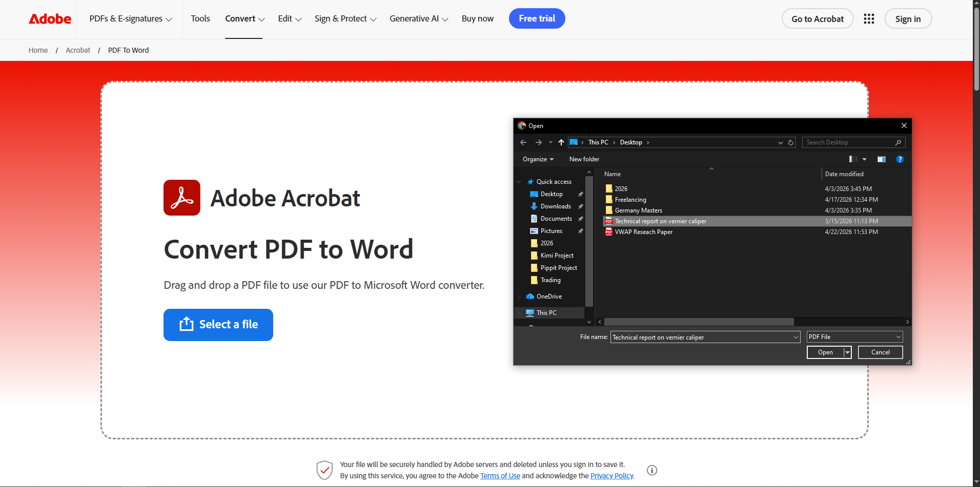Go up one folder level arrow
This screenshot has height=487, width=980.
561,142
